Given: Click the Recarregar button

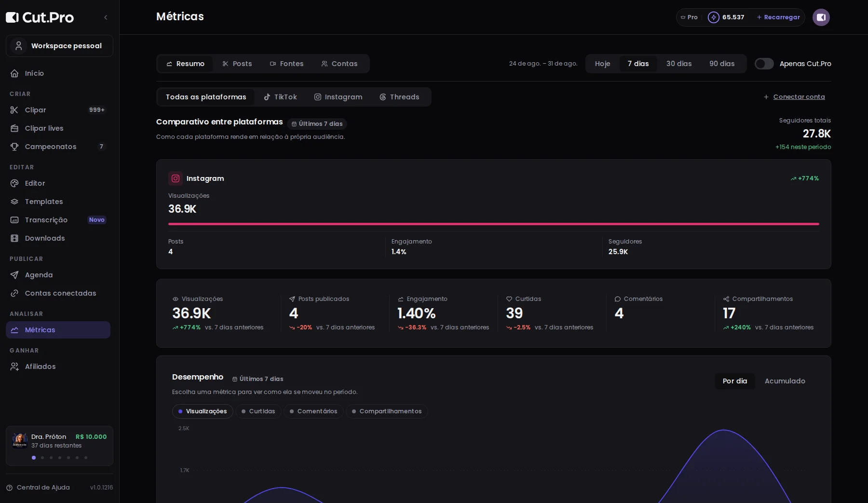Looking at the screenshot, I should [778, 17].
